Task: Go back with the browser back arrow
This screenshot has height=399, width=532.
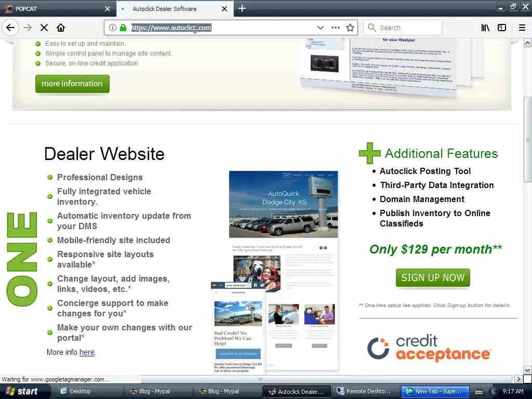Action: [x=10, y=28]
